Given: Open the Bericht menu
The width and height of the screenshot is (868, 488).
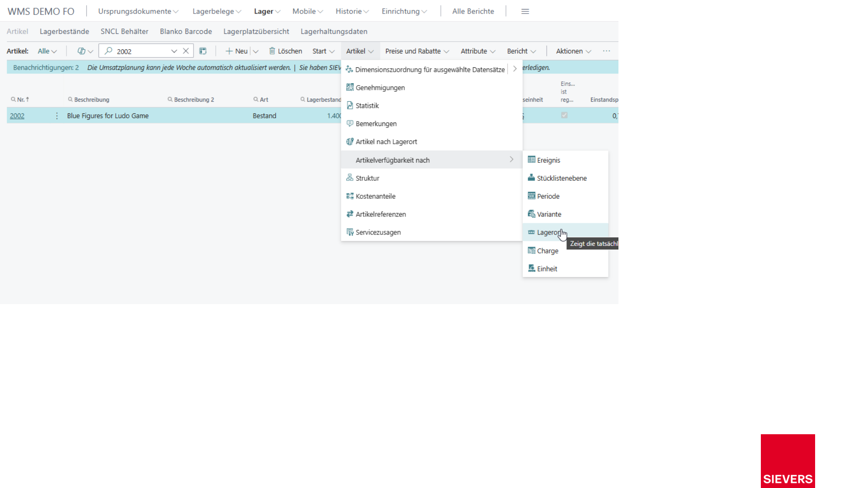Looking at the screenshot, I should pyautogui.click(x=521, y=51).
